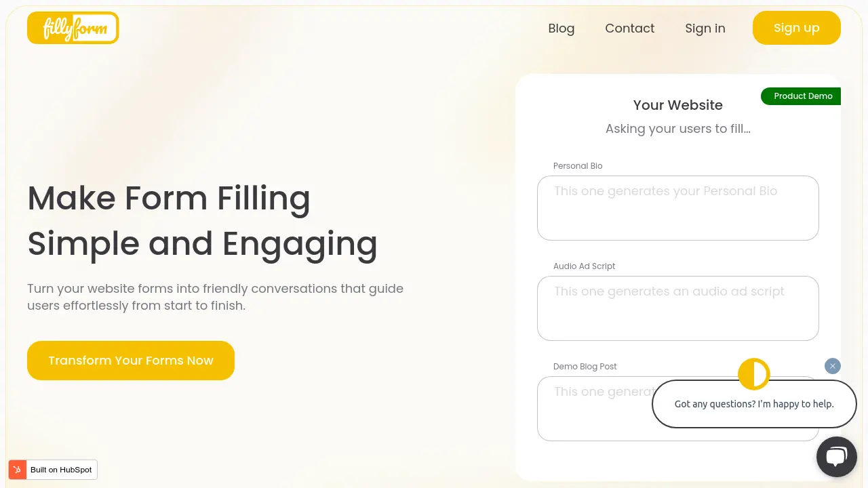
Task: Select the Personal Bio field label
Action: coord(578,165)
